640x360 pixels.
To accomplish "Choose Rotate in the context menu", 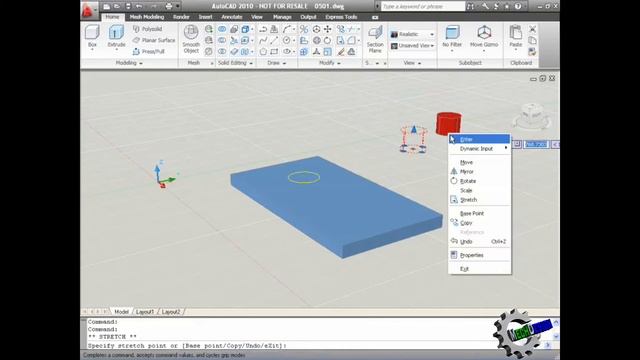I will tap(480, 181).
